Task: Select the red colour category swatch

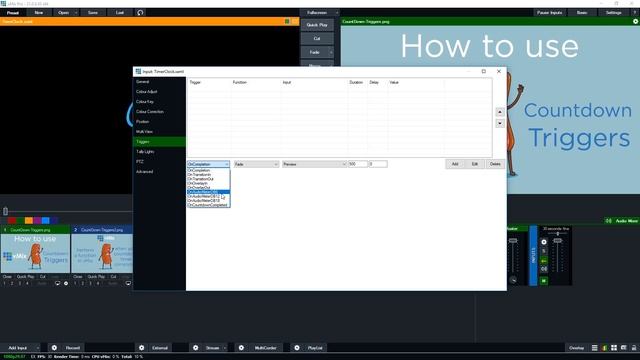Action: [x=12, y=221]
